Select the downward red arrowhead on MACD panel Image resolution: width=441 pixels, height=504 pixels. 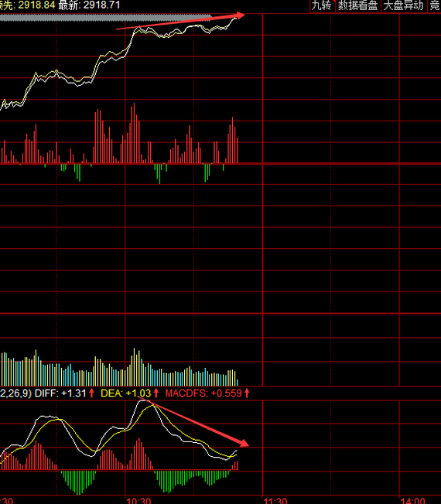(244, 443)
